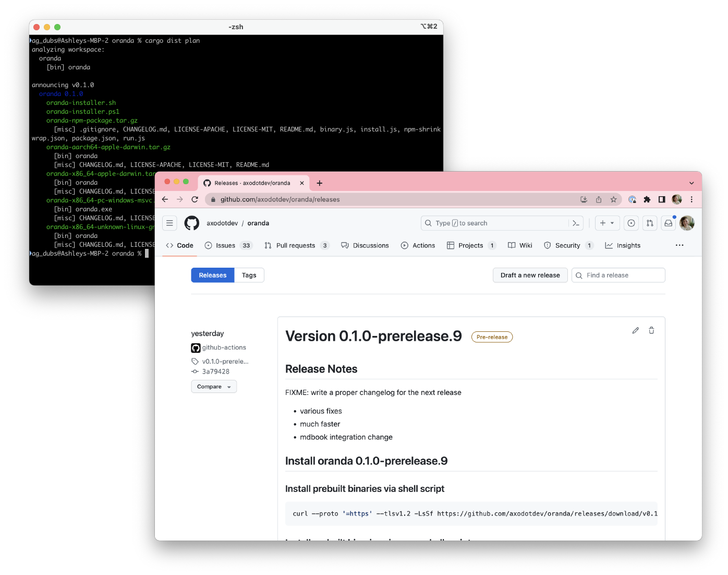Viewport: 728px width, 575px height.
Task: Bookmark page with the star icon
Action: [x=613, y=199]
